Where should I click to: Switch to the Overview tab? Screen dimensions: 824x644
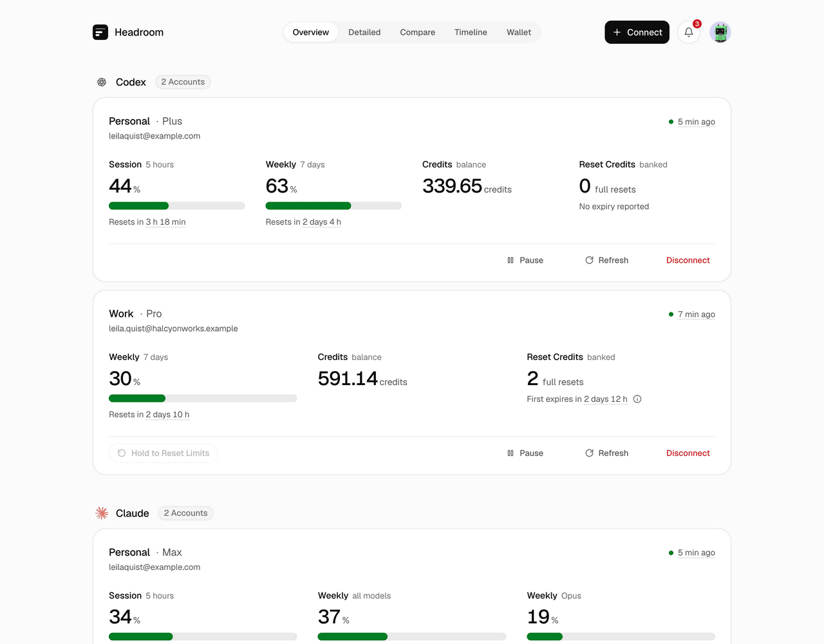click(x=311, y=32)
